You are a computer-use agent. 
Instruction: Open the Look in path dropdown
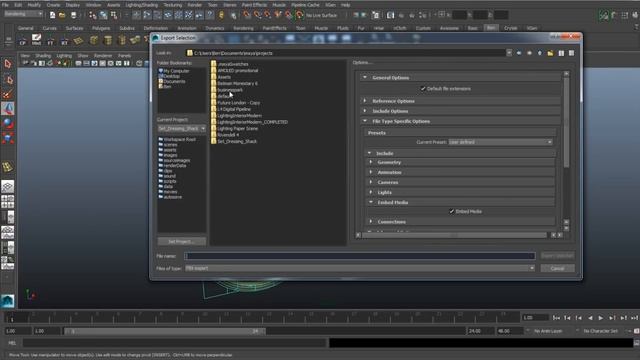point(509,53)
